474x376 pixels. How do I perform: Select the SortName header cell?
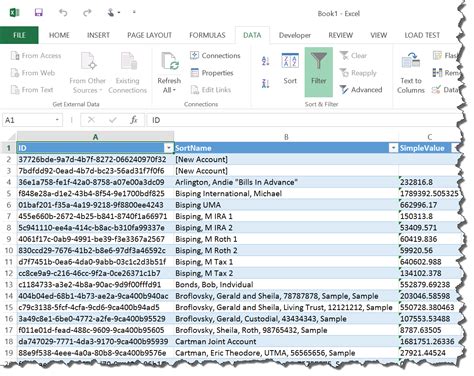tap(286, 148)
